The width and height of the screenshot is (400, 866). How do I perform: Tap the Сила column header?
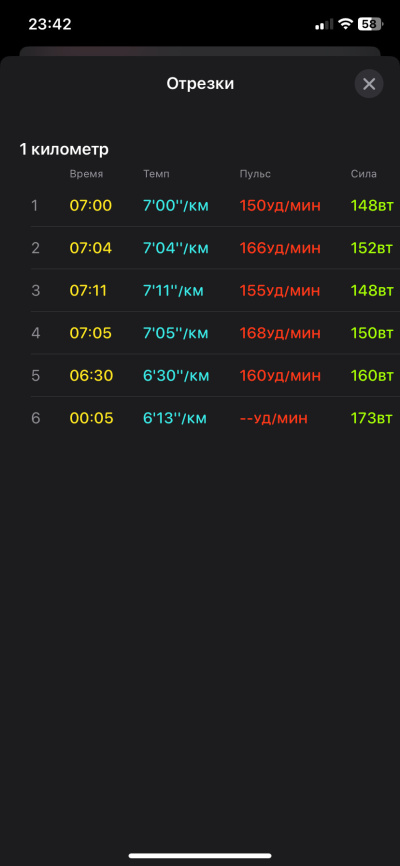364,174
